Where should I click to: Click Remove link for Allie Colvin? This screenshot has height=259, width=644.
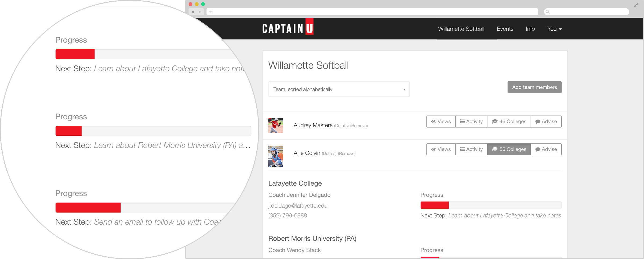tap(347, 153)
